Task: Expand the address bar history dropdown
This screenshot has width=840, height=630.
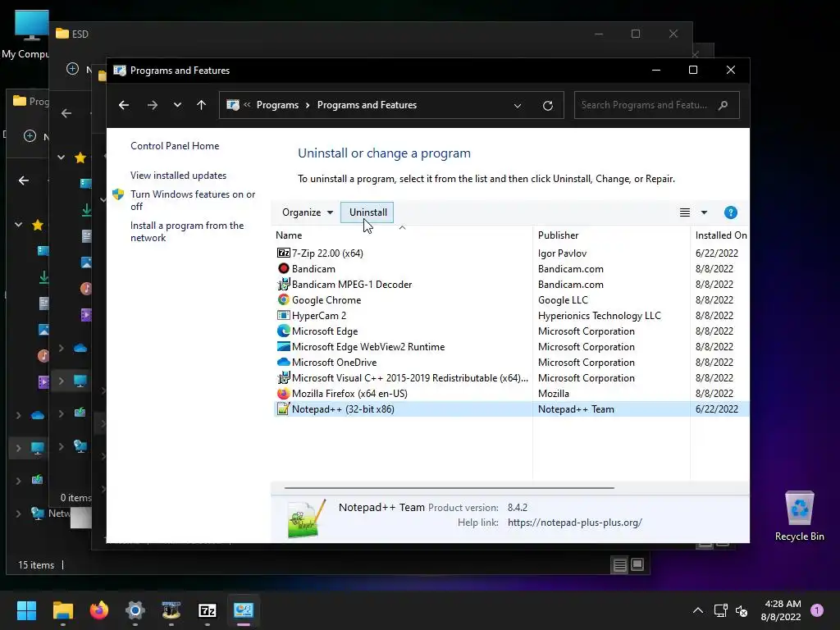Action: [518, 106]
